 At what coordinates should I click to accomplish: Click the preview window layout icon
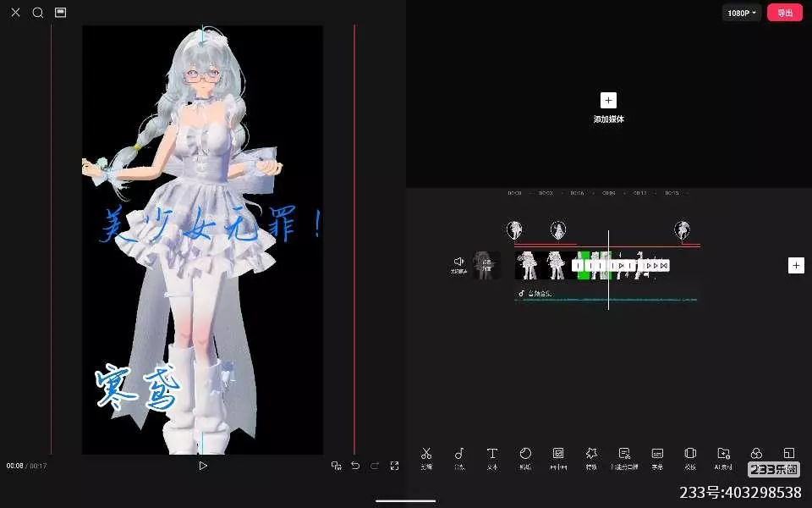61,12
